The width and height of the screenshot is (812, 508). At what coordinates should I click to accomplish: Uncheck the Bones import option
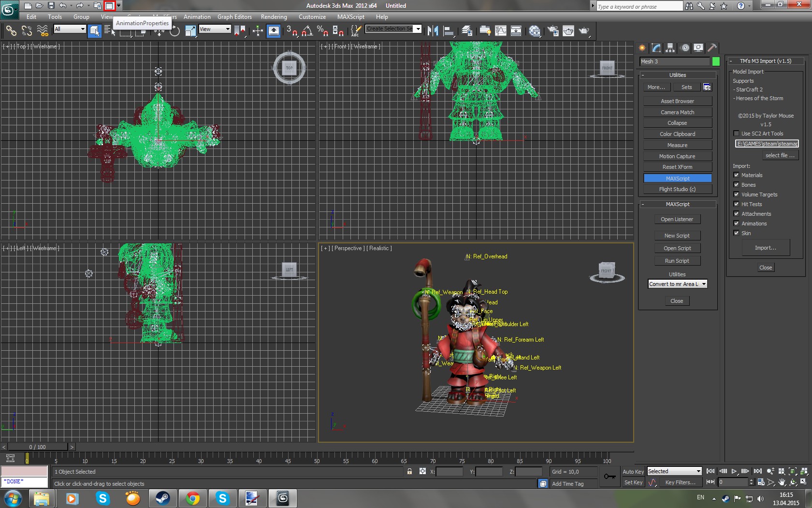point(736,185)
